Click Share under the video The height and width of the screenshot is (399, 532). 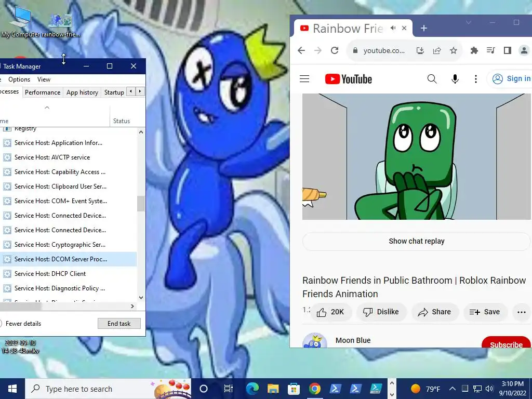click(435, 312)
